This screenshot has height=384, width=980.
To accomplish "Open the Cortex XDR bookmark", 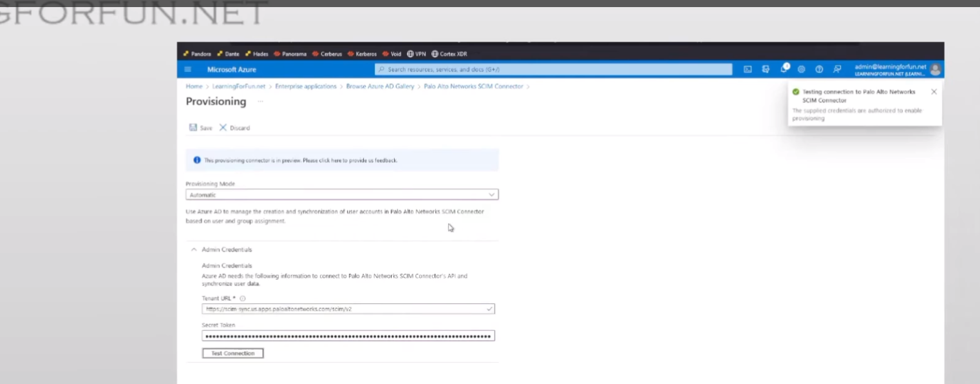I will pos(449,54).
